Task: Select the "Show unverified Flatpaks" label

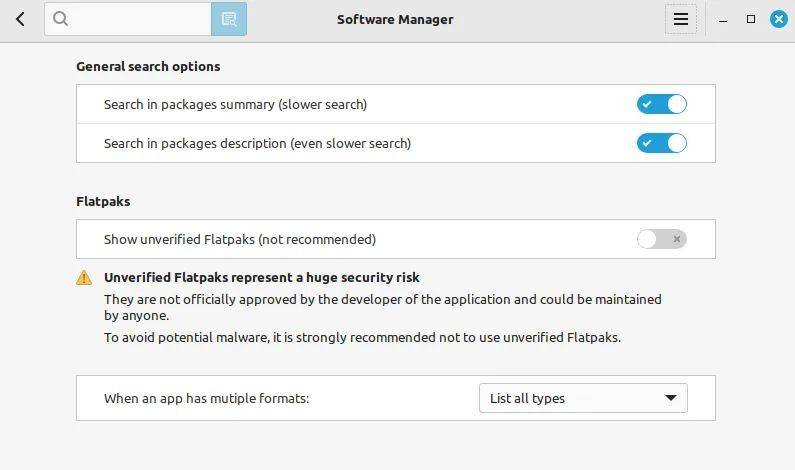Action: pyautogui.click(x=240, y=239)
